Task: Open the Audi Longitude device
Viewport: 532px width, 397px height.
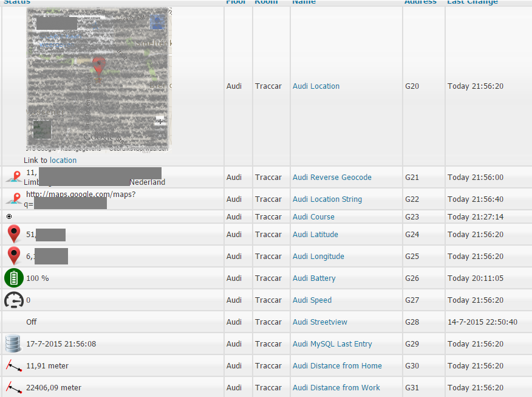Action: (318, 257)
